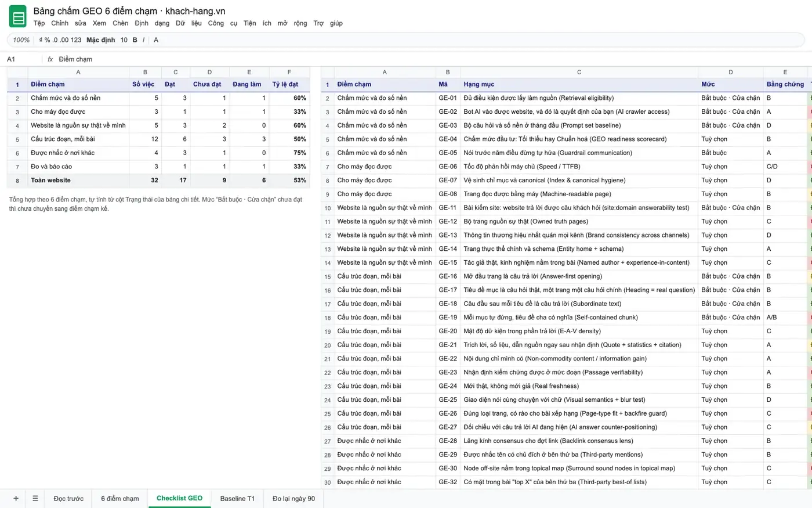Screen dimensions: 812x508
Task: Toggle bold formatting in toolbar
Action: (x=135, y=40)
